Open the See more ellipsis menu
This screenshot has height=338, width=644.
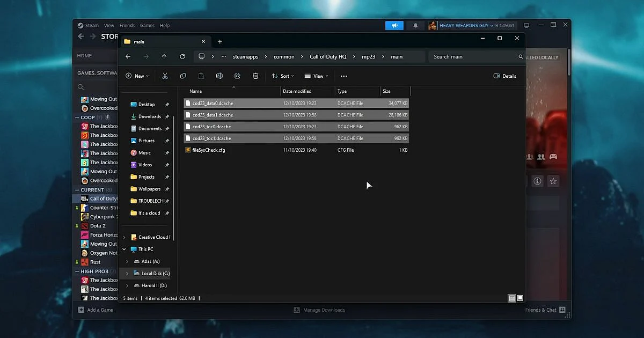[344, 76]
